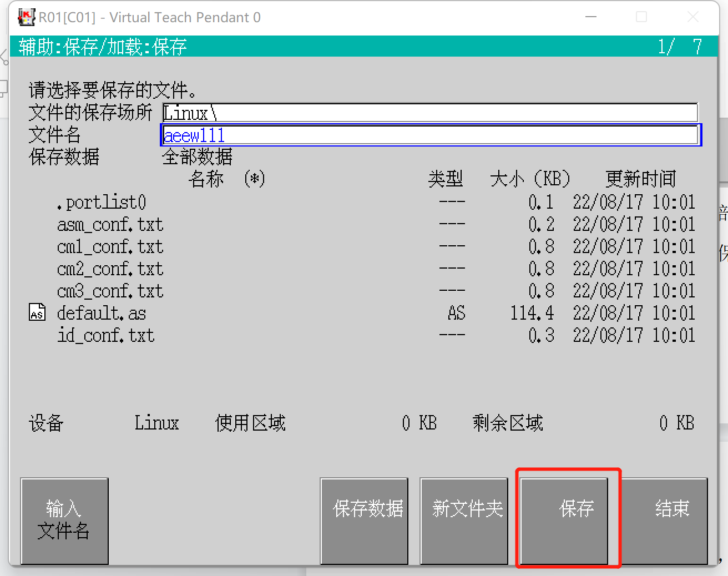Click the 新文件夹 new folder button
Image resolution: width=728 pixels, height=576 pixels.
click(464, 521)
